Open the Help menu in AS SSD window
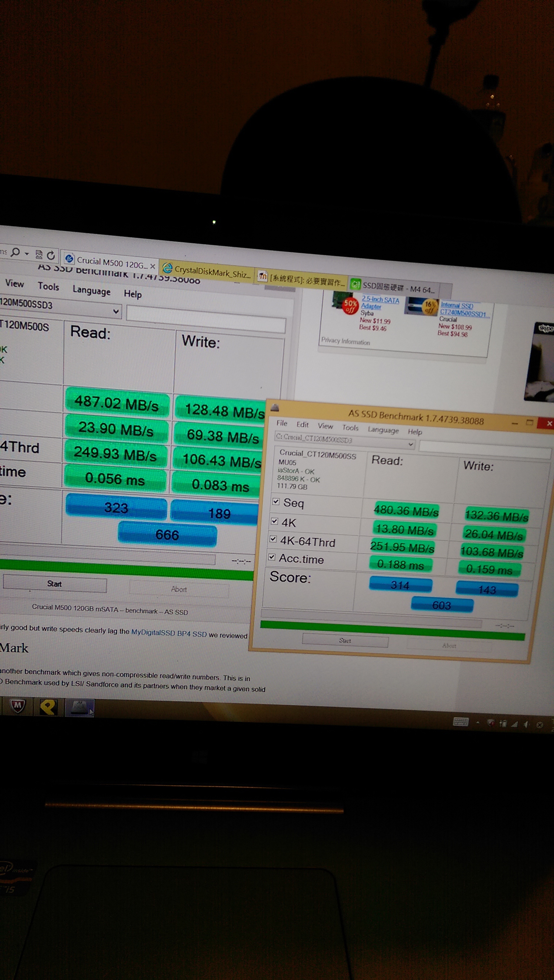This screenshot has width=554, height=980. (415, 432)
